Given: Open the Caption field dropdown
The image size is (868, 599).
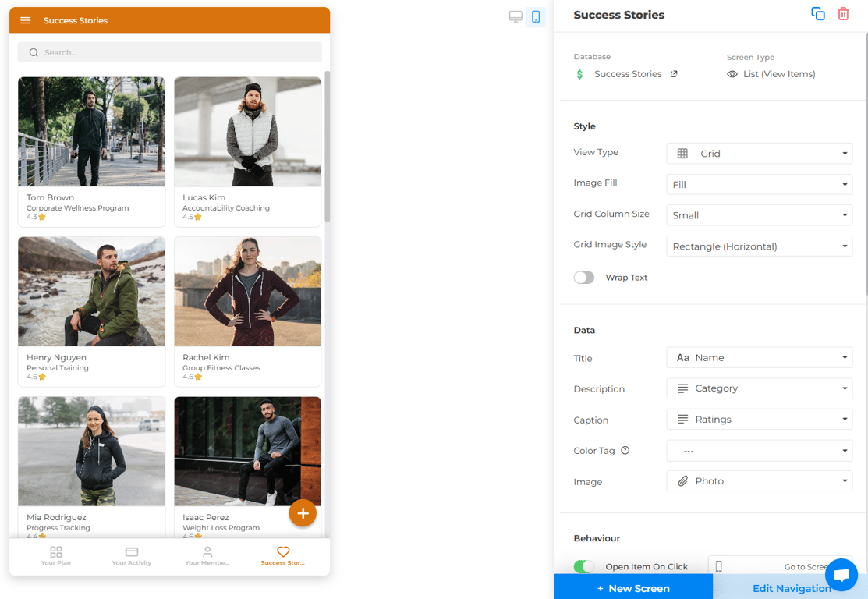Looking at the screenshot, I should (759, 420).
